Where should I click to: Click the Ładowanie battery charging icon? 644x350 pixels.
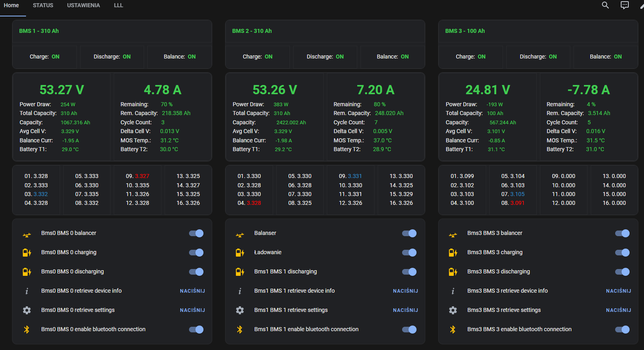point(240,253)
